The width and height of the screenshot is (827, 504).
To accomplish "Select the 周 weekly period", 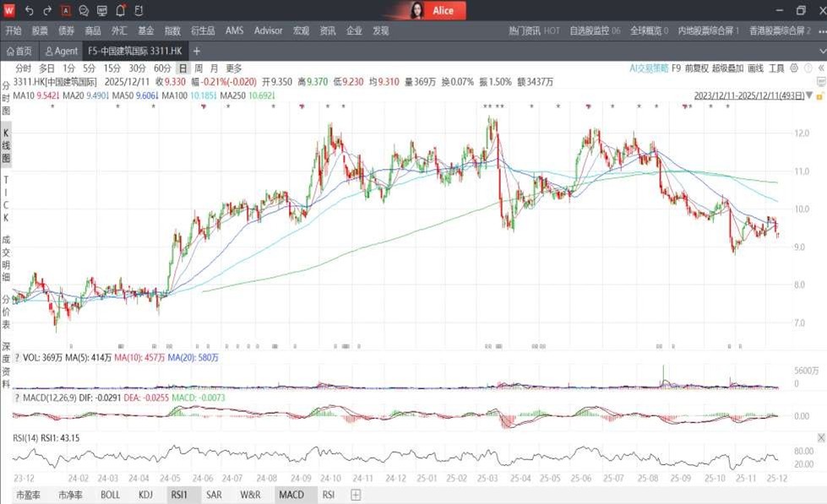I will pyautogui.click(x=198, y=68).
